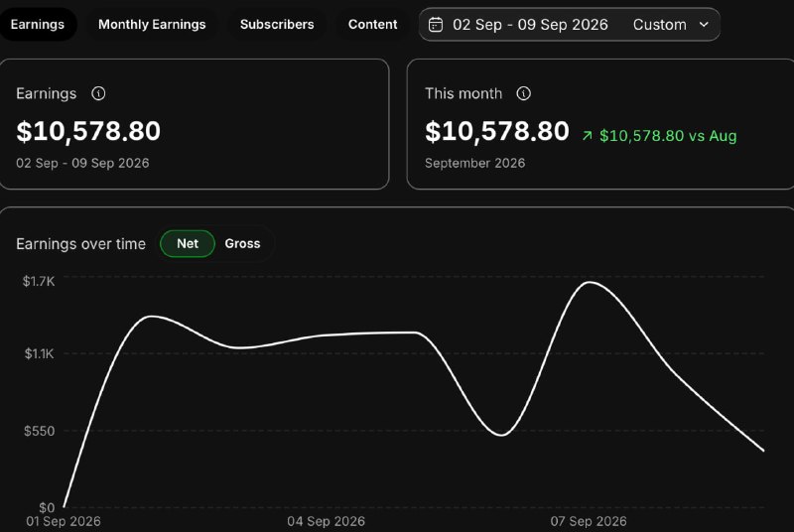The image size is (794, 532).
Task: Click the Earnings card $10,578.80 amount
Action: pos(88,131)
